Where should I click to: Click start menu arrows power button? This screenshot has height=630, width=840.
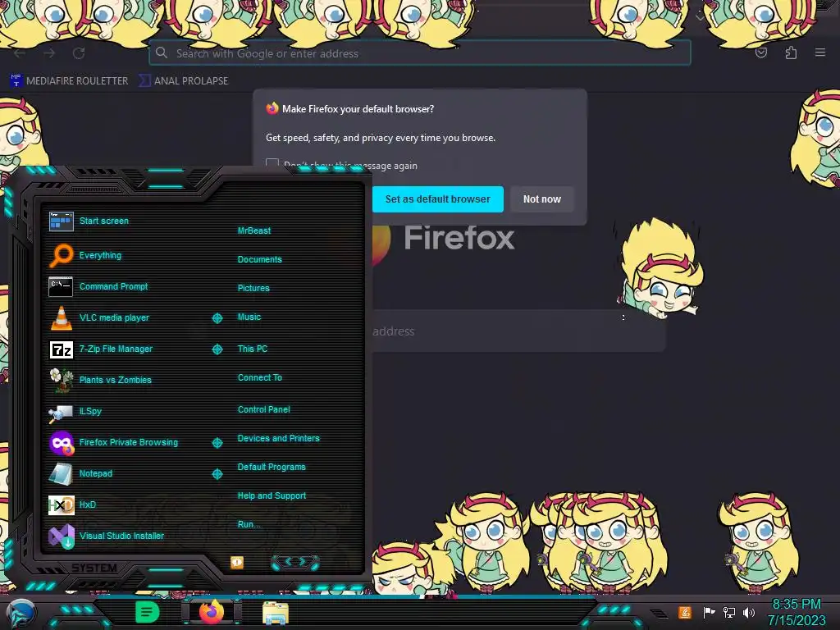coord(295,562)
